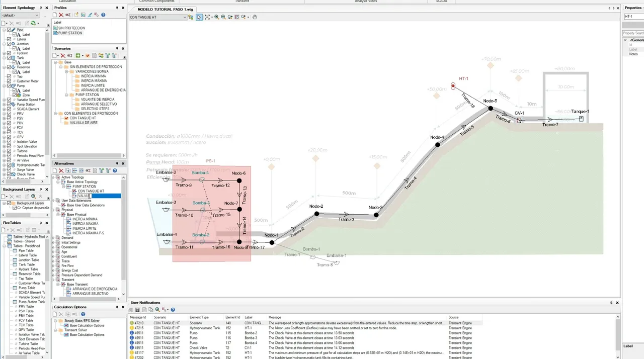Select VALVULA DE AIRE scenario
The width and height of the screenshot is (644, 359).
point(84,123)
